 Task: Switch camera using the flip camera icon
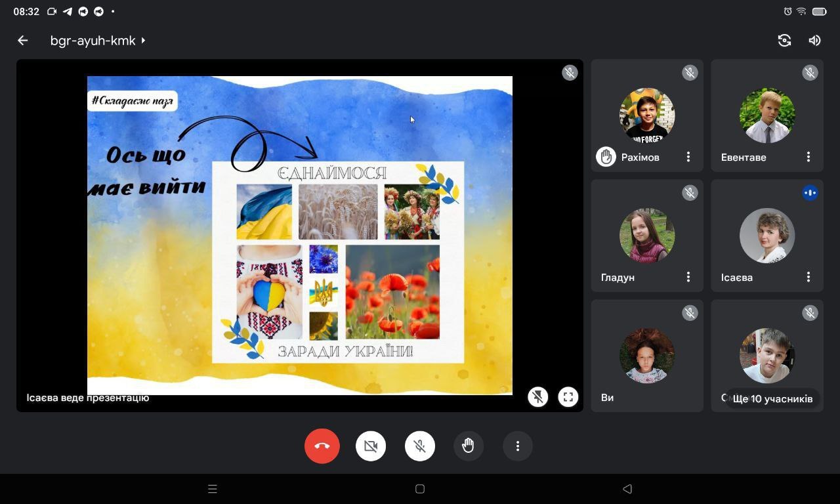pos(784,41)
